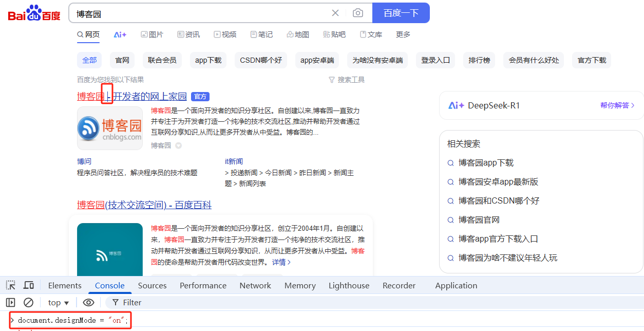Image resolution: width=644 pixels, height=331 pixels.
Task: Click the Baidu logo
Action: pos(34,13)
